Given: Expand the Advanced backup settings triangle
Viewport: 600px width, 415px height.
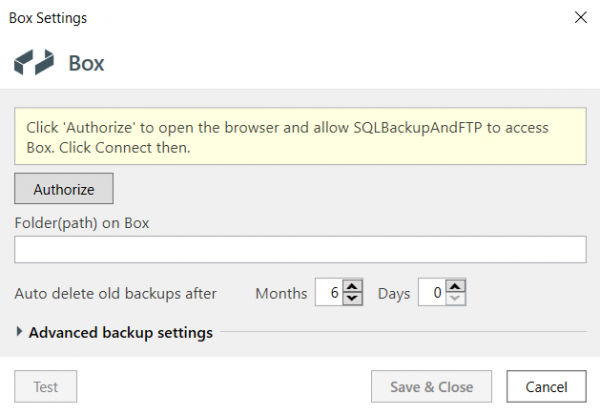Looking at the screenshot, I should [x=19, y=332].
